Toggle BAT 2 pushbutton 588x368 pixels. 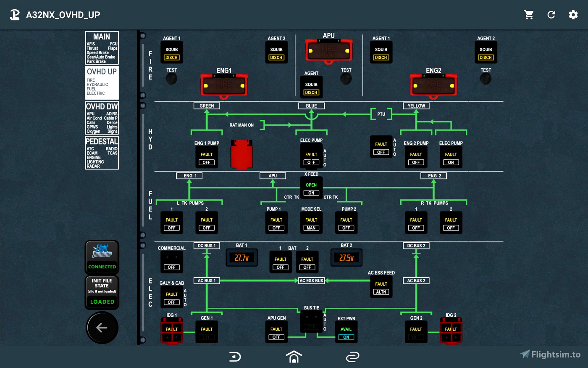point(307,262)
